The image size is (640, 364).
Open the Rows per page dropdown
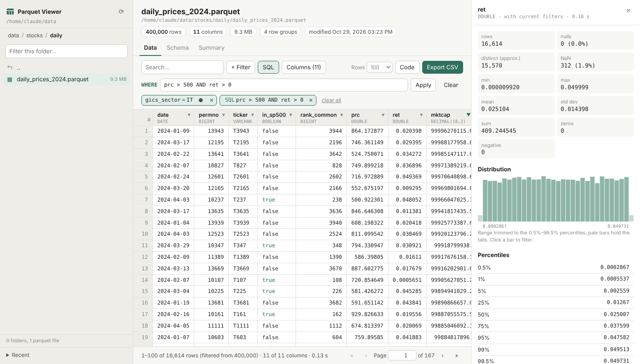[x=379, y=67]
